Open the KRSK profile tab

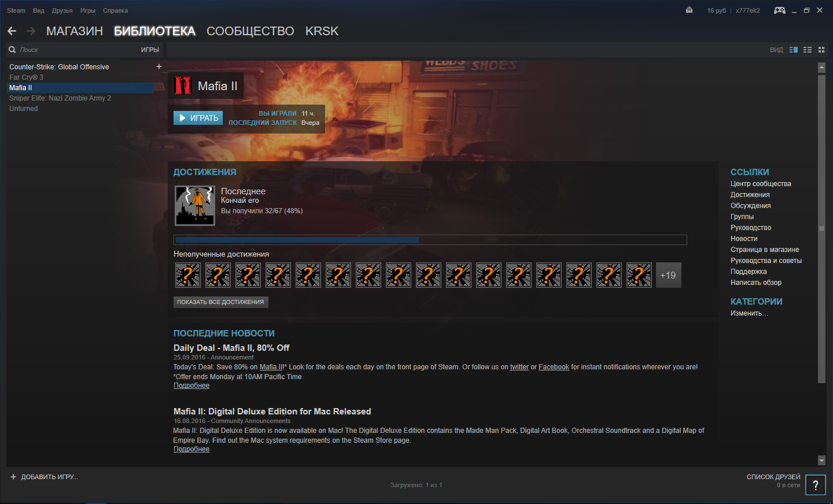(x=322, y=31)
